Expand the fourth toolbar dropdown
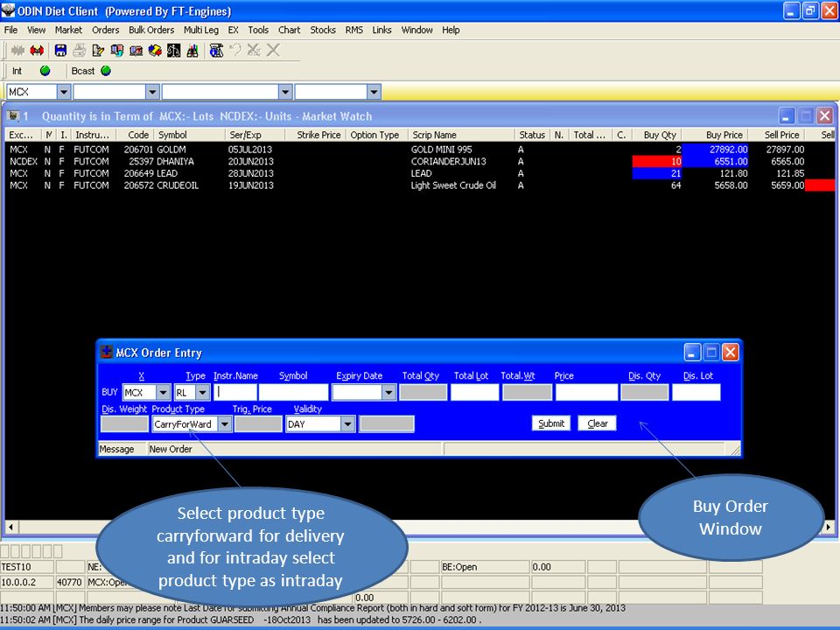This screenshot has width=840, height=630. tap(374, 92)
